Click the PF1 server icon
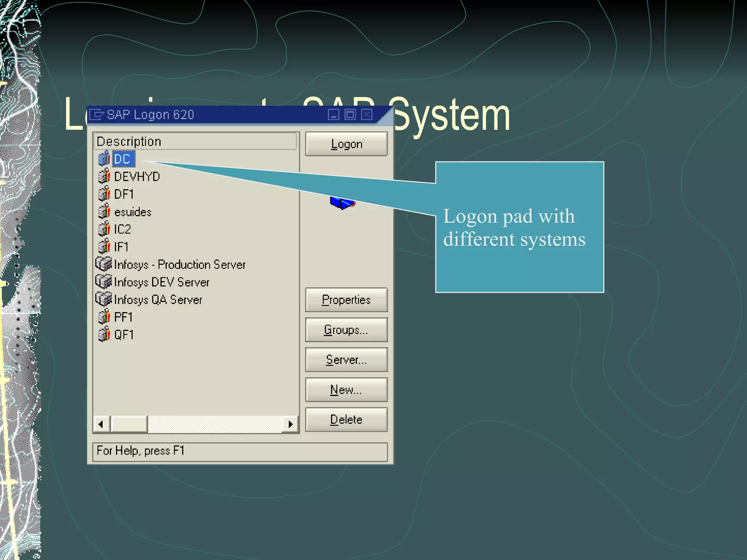747x560 pixels. (x=104, y=317)
